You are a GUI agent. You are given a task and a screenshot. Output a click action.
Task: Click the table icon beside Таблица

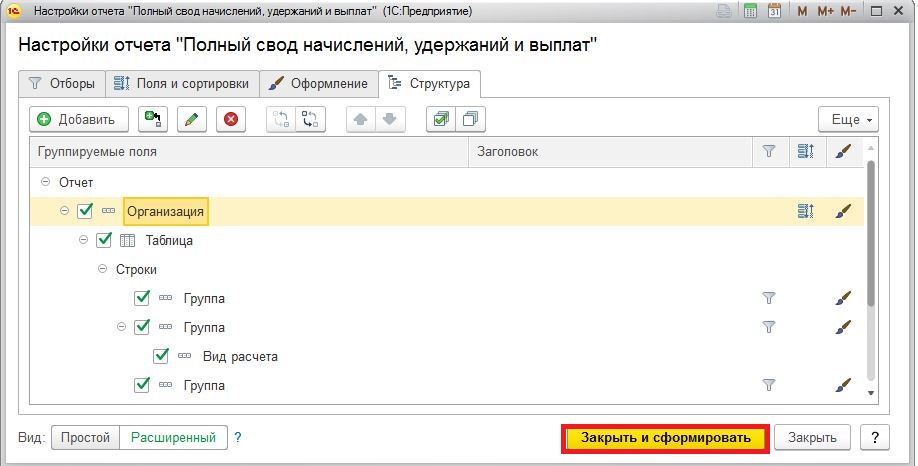tap(127, 241)
